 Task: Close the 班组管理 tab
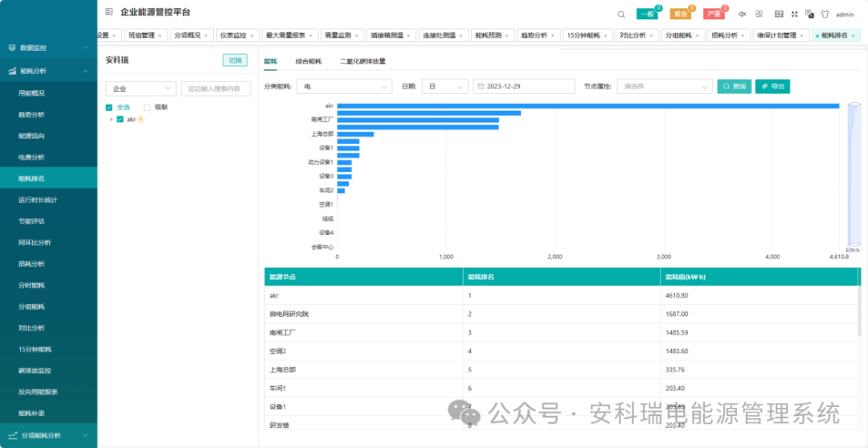point(160,35)
